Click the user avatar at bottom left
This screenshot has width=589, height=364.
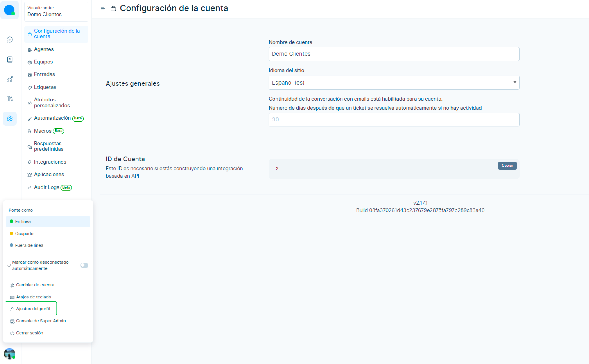(10, 354)
